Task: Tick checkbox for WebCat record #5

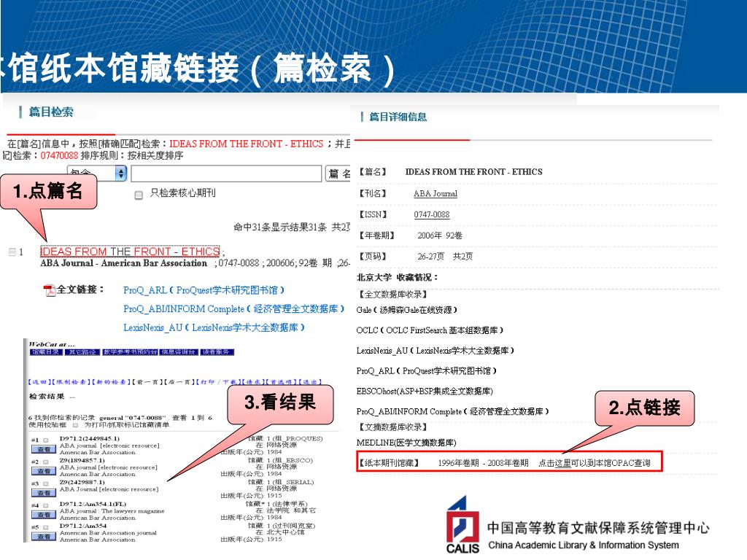Action: (x=46, y=527)
